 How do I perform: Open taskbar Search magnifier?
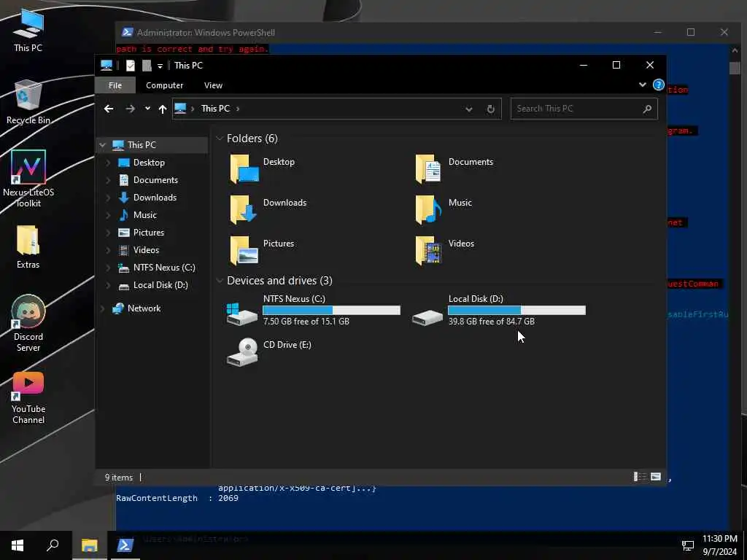[x=53, y=545]
